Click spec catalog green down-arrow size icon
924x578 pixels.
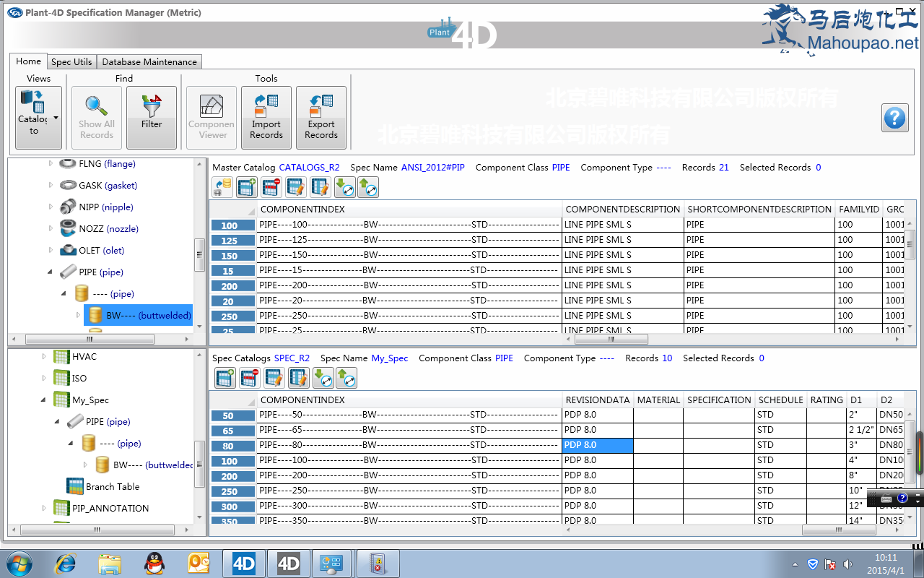[323, 378]
